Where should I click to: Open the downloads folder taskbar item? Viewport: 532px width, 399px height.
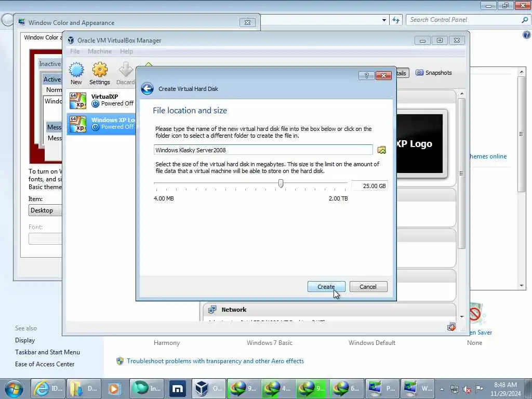tap(84, 389)
